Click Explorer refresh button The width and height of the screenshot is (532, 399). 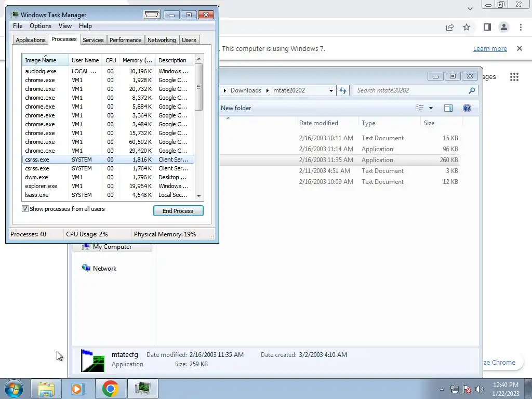(343, 90)
